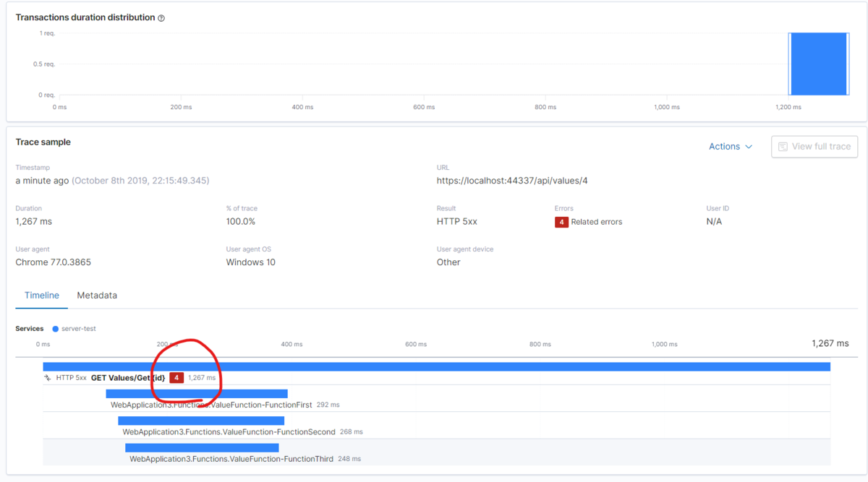868x482 pixels.
Task: Click the % of trace value 100.0%
Action: pyautogui.click(x=241, y=222)
